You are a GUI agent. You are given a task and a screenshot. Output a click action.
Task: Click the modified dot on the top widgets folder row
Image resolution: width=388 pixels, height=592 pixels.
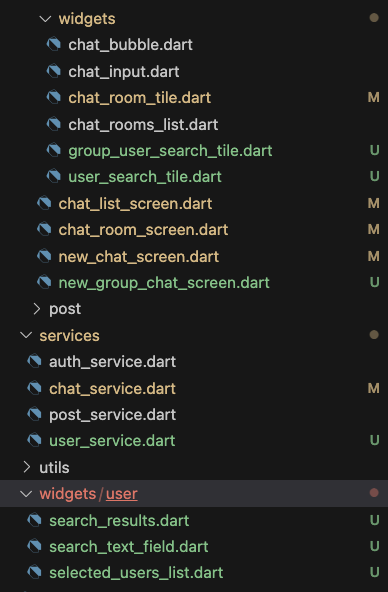coord(374,18)
